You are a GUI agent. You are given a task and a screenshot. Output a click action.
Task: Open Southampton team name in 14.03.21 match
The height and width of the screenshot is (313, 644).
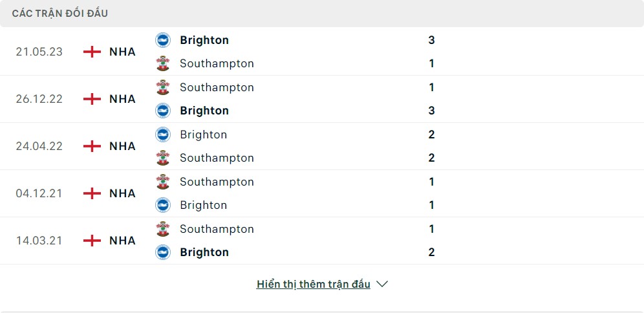[x=217, y=229]
